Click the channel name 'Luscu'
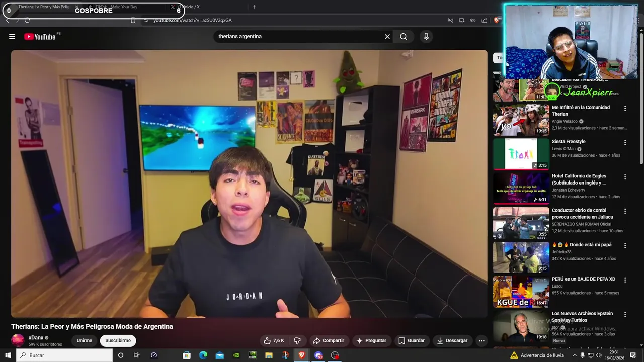 [x=557, y=286]
